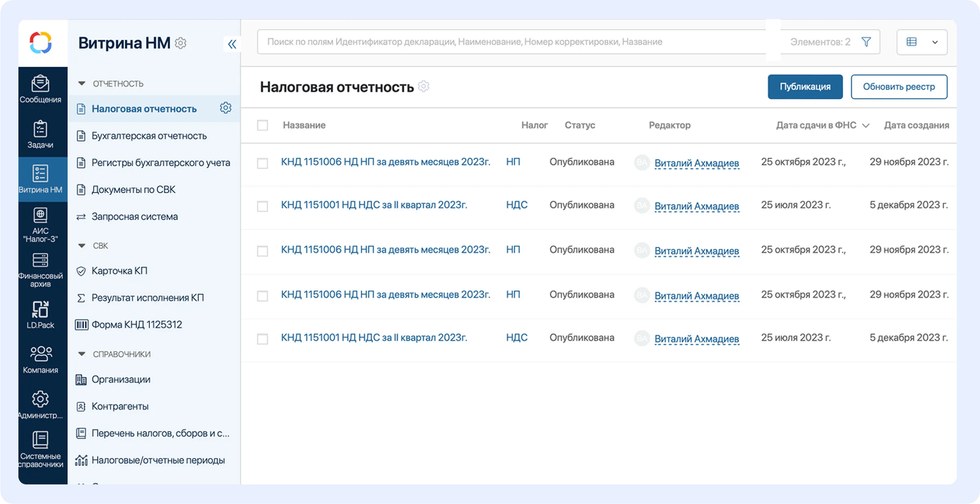The width and height of the screenshot is (980, 504).
Task: Click the settings gear next to Налоговая отчетность heading
Action: [x=423, y=86]
